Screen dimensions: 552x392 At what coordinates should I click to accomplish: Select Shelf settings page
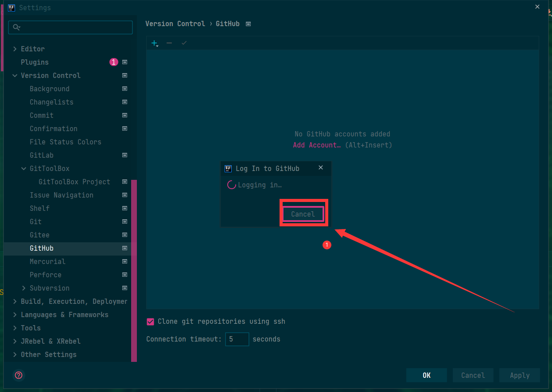pyautogui.click(x=39, y=209)
